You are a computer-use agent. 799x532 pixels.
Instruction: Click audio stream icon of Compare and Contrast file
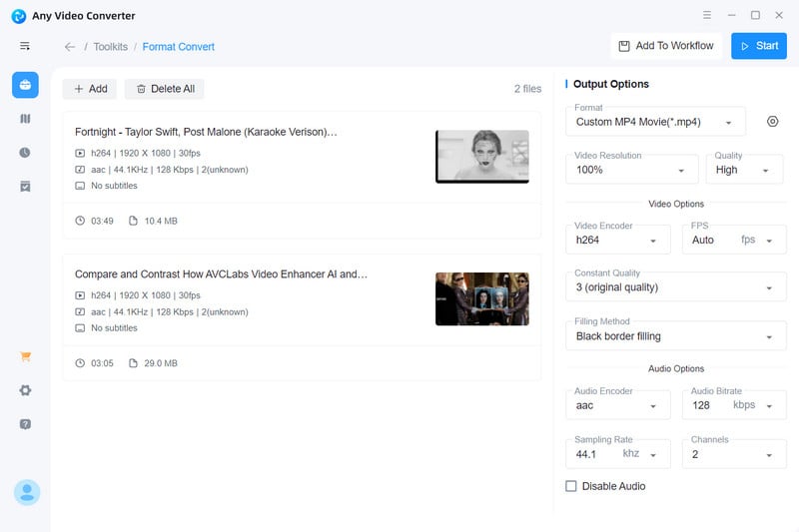[x=80, y=311]
